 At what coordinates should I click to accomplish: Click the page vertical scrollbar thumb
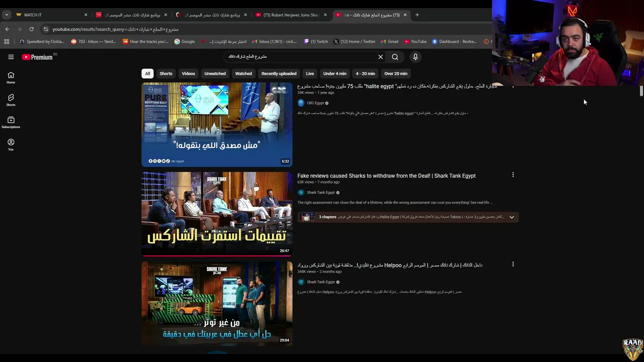point(641,91)
